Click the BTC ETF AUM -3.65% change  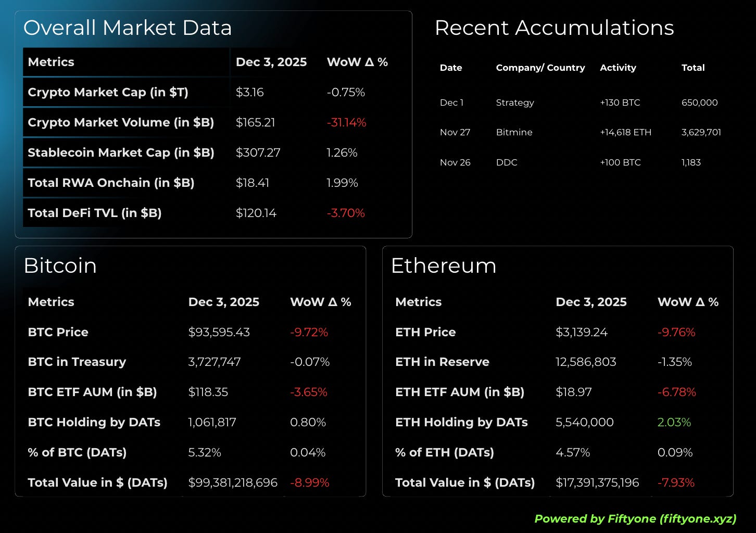click(309, 392)
